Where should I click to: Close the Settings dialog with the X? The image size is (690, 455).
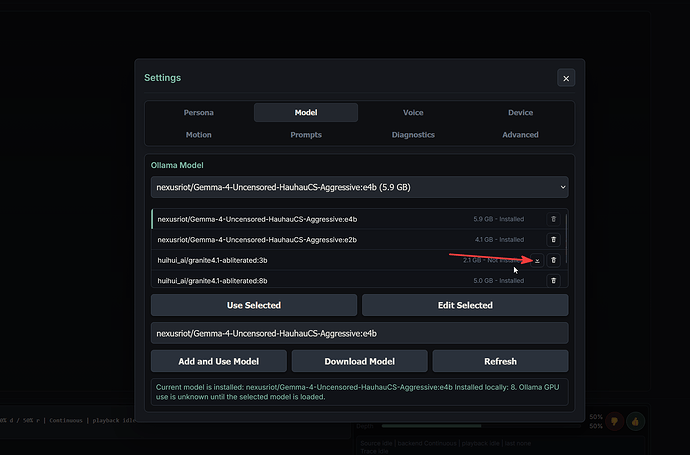(566, 78)
